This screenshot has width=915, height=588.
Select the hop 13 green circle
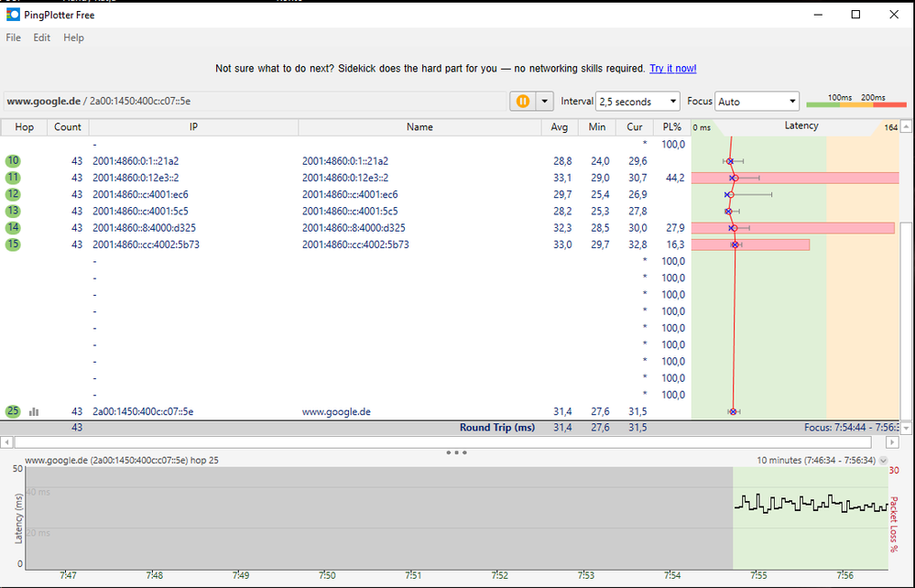13,211
